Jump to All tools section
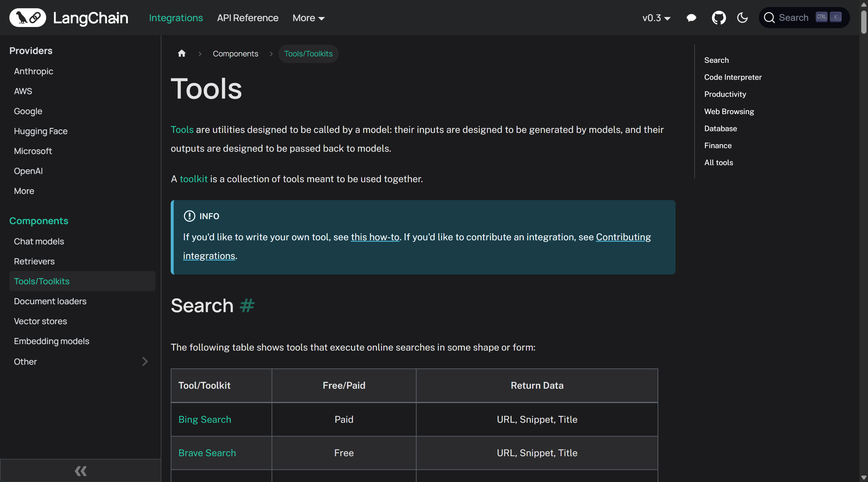The image size is (868, 482). (719, 163)
